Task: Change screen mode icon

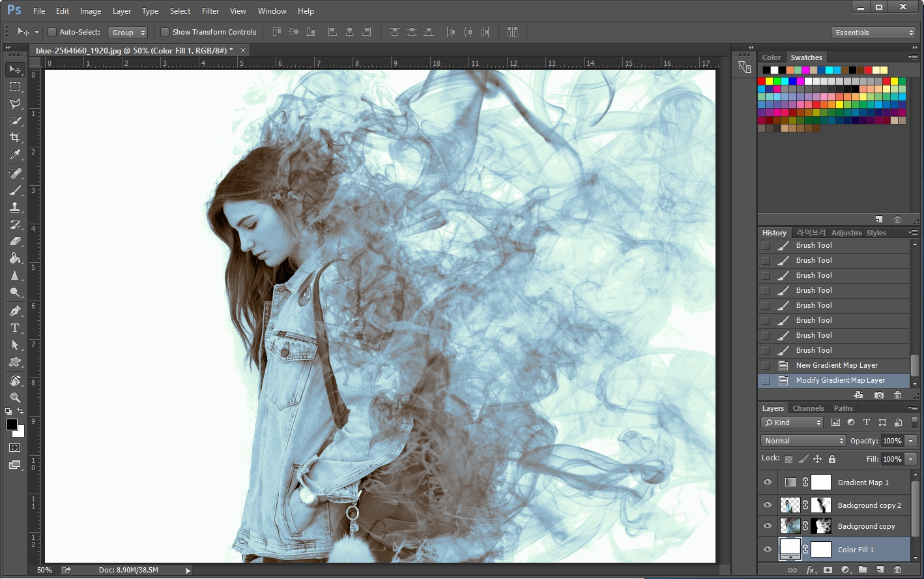Action: click(x=15, y=465)
